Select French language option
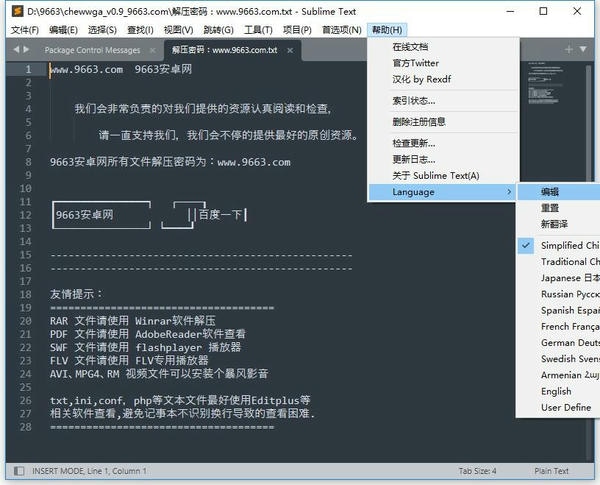 (x=559, y=326)
